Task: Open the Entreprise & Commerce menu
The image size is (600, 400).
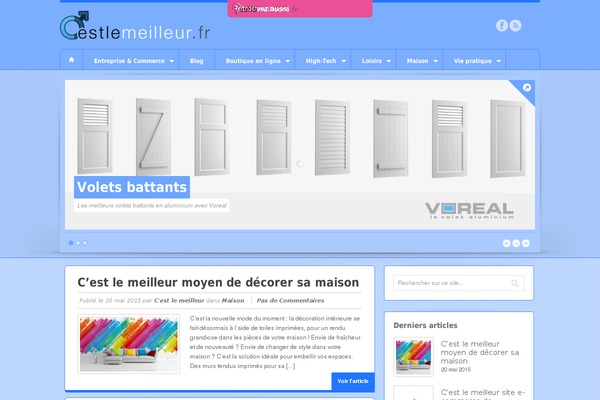Action: tap(129, 61)
